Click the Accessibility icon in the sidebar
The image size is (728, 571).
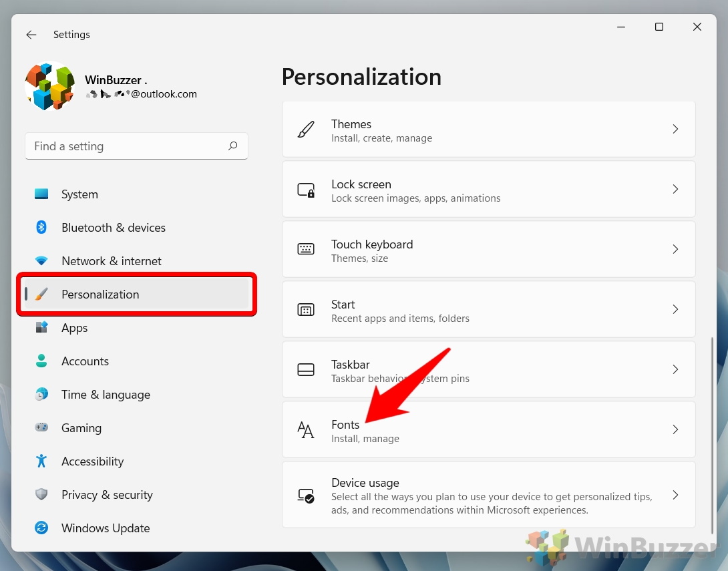tap(41, 461)
